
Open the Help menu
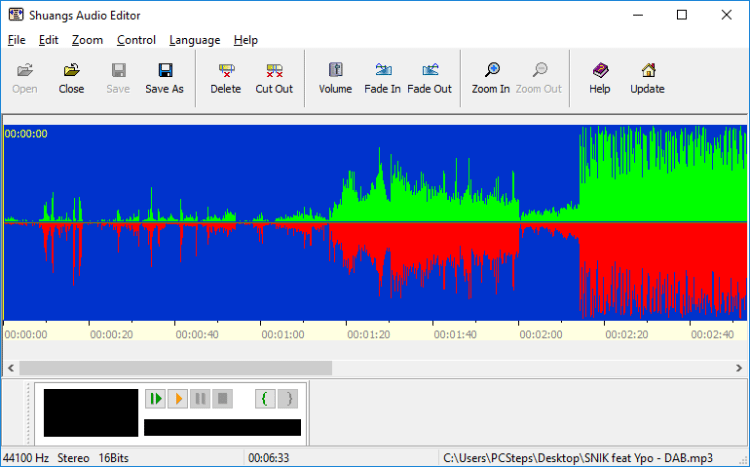[x=246, y=40]
